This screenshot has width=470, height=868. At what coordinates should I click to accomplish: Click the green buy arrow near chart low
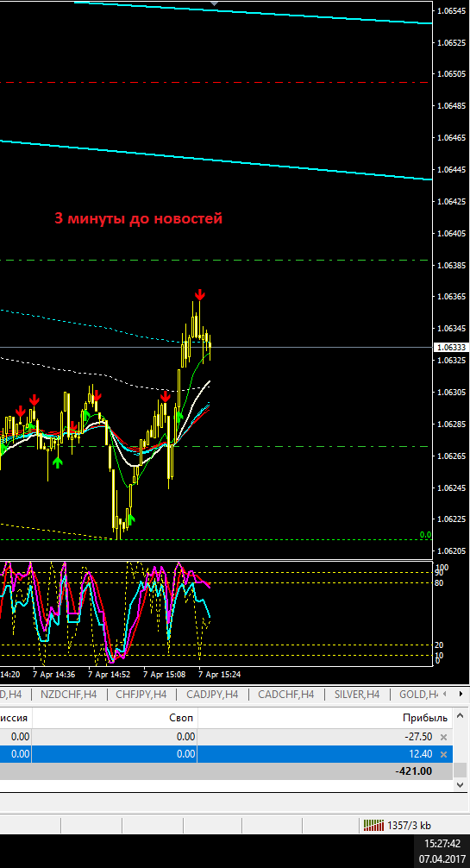(x=130, y=519)
